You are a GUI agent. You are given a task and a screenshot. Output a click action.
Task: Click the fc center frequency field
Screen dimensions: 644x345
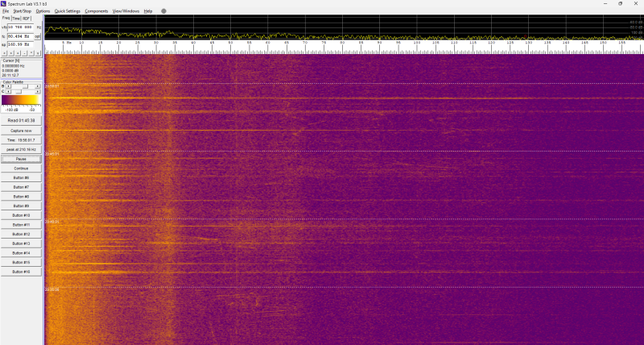(x=21, y=36)
